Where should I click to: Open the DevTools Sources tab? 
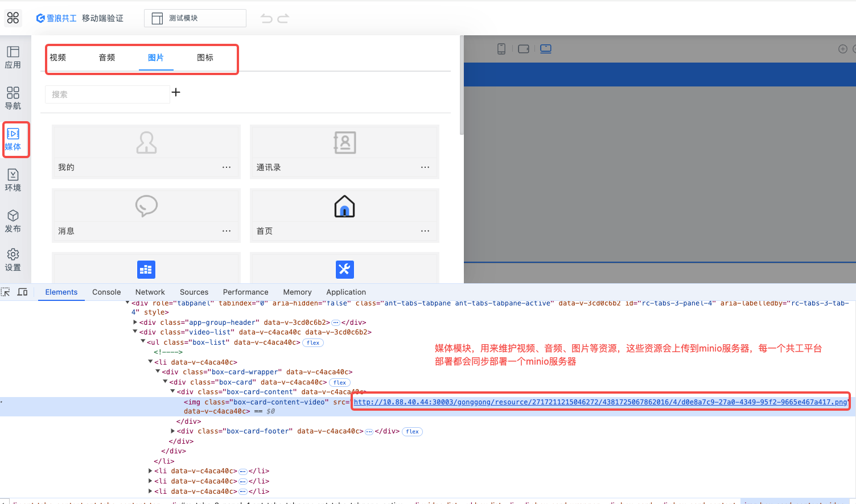194,292
